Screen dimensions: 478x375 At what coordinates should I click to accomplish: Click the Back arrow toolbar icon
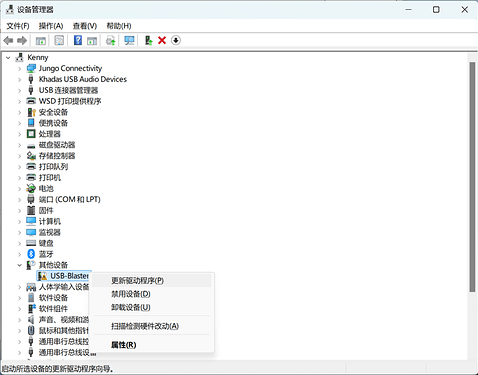(8, 41)
